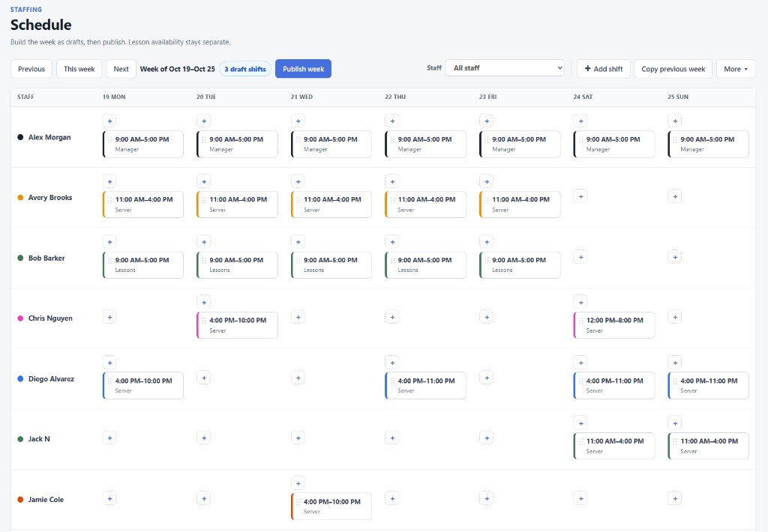Screen dimensions: 768x532
Task: Add a shift for Alex Morgan on Sunday
Action: (675, 121)
